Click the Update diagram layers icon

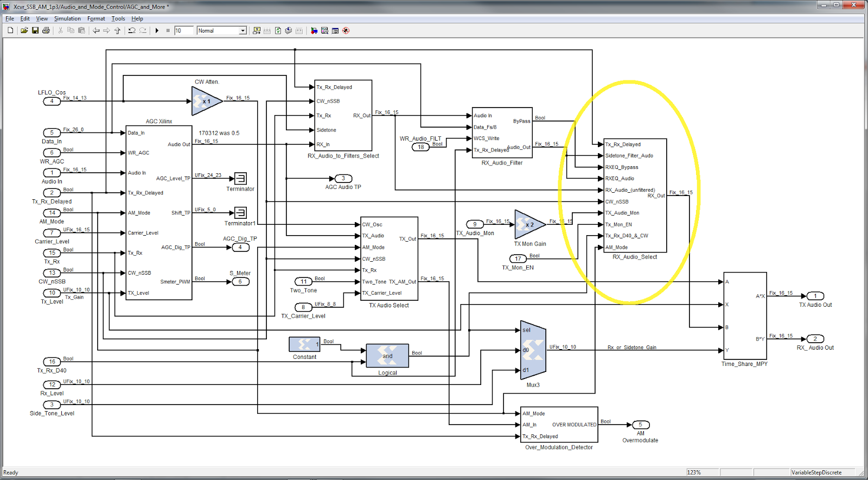[x=289, y=30]
